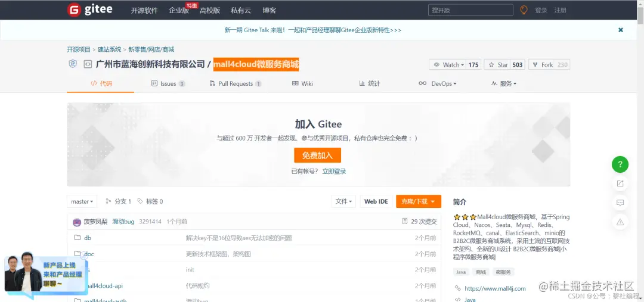Viewport: 644px width, 302px height.
Task: Click the 微服务 tag
Action: [503, 272]
